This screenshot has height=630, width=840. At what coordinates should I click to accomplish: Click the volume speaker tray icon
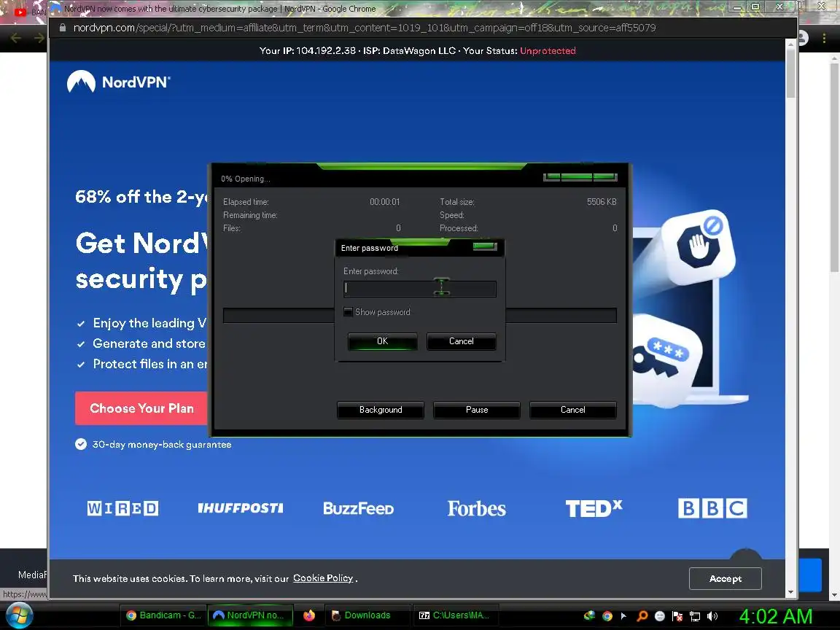point(712,616)
